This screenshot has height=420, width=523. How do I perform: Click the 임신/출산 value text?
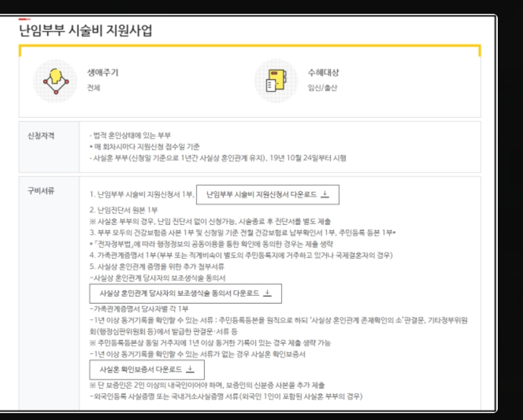point(322,88)
